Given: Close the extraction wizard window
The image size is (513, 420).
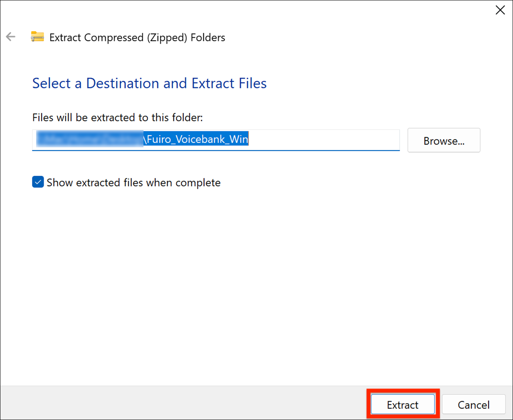Looking at the screenshot, I should pyautogui.click(x=500, y=10).
